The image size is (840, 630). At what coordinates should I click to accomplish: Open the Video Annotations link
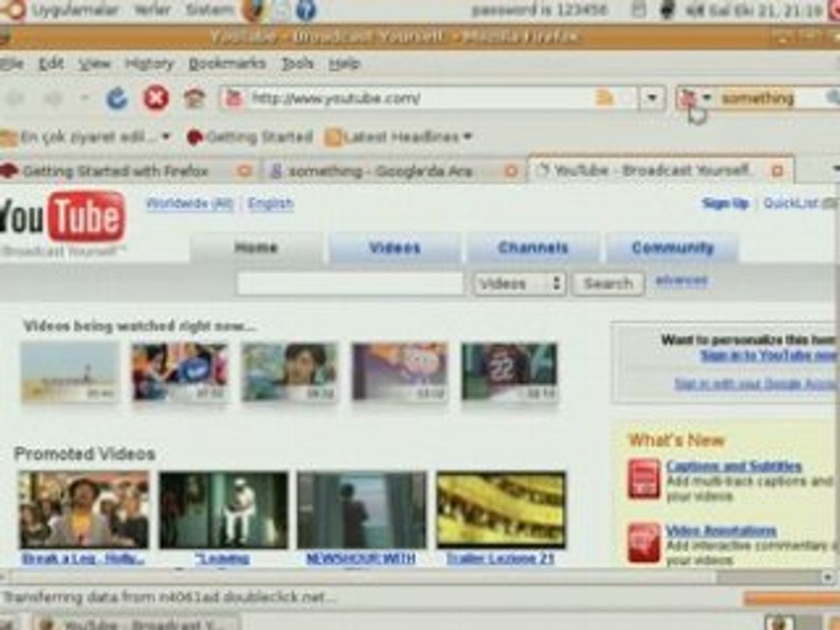tap(720, 530)
